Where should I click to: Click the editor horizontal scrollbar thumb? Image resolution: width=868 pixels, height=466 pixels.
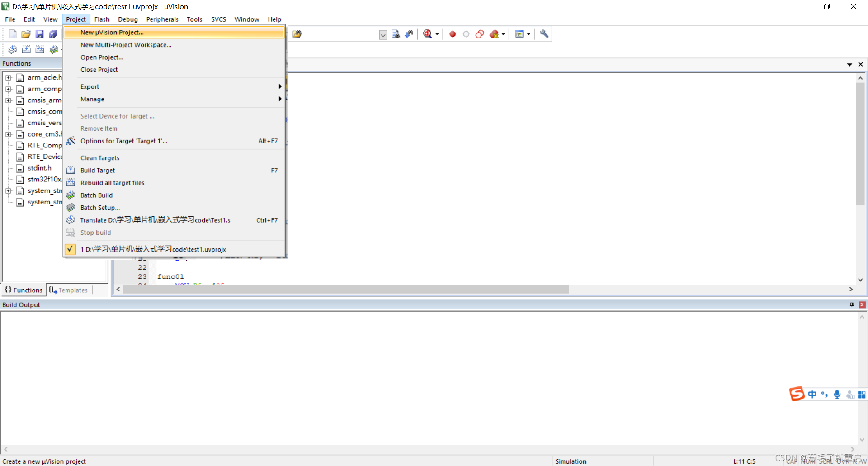click(346, 289)
